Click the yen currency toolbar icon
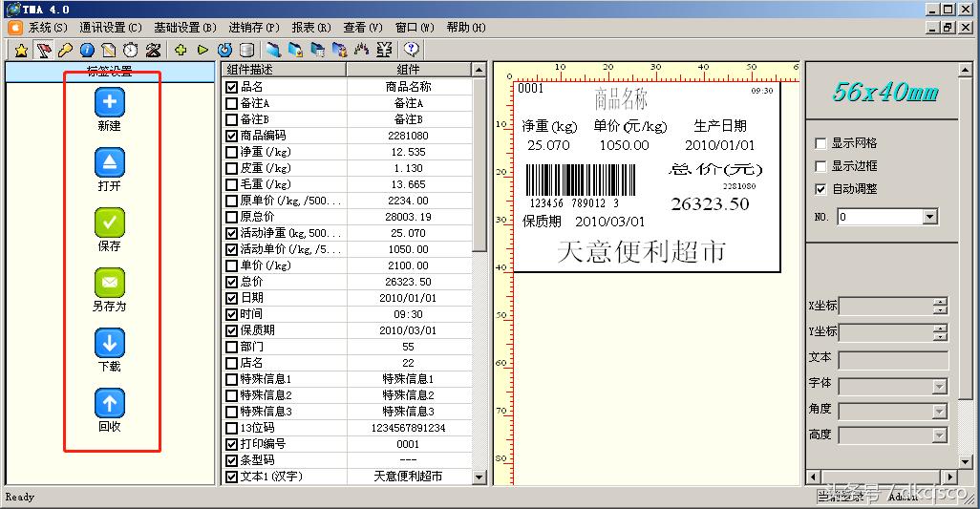 click(385, 50)
